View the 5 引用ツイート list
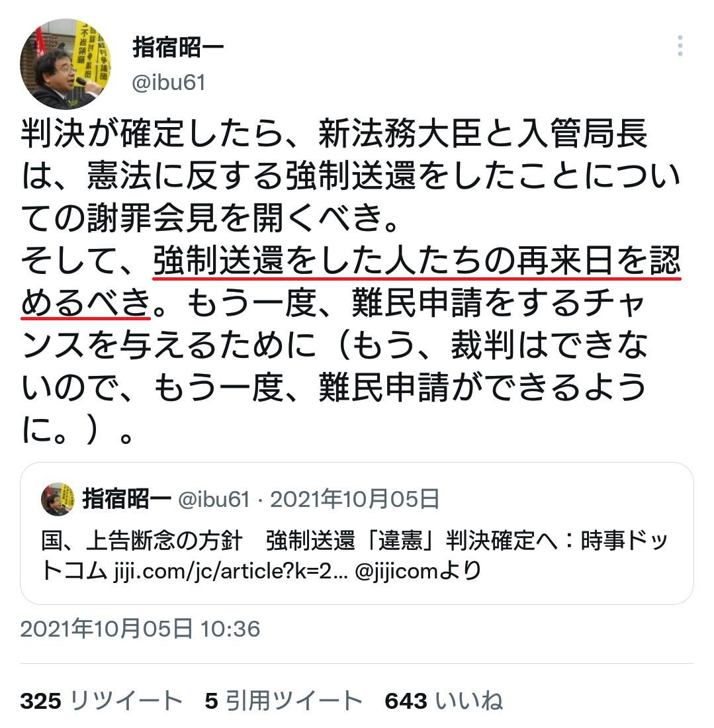714x728 pixels. [x=284, y=701]
